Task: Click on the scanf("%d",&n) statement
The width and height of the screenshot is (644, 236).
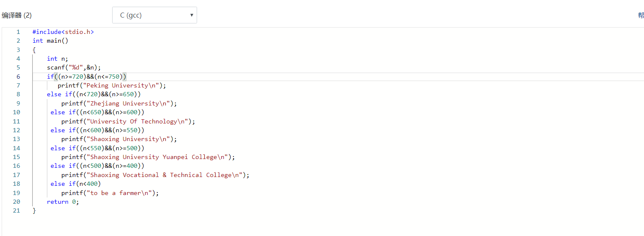Action: (74, 67)
